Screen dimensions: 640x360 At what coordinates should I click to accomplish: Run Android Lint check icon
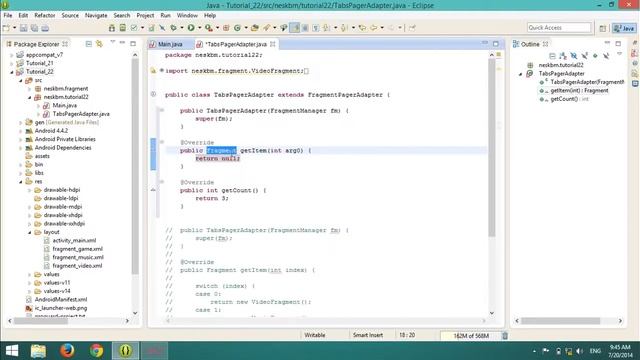(134, 28)
